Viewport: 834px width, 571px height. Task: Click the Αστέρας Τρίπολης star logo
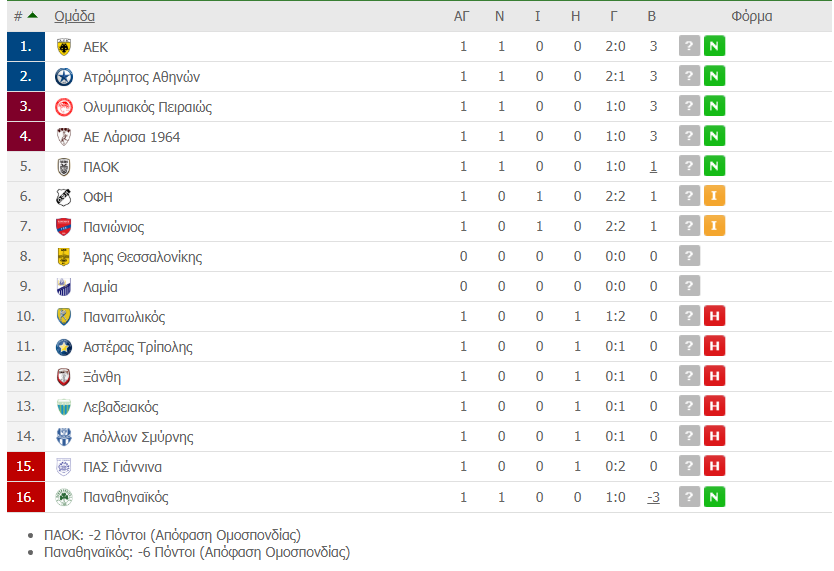pyautogui.click(x=64, y=347)
